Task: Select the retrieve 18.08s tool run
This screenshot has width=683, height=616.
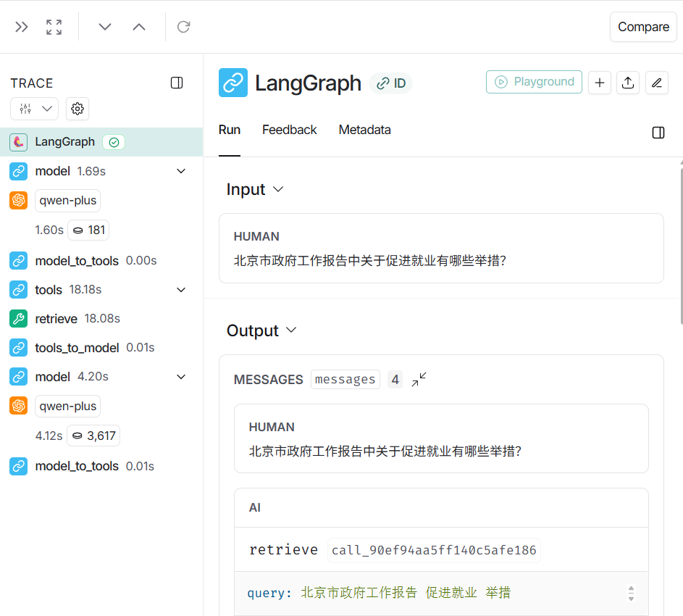Action: pos(101,319)
